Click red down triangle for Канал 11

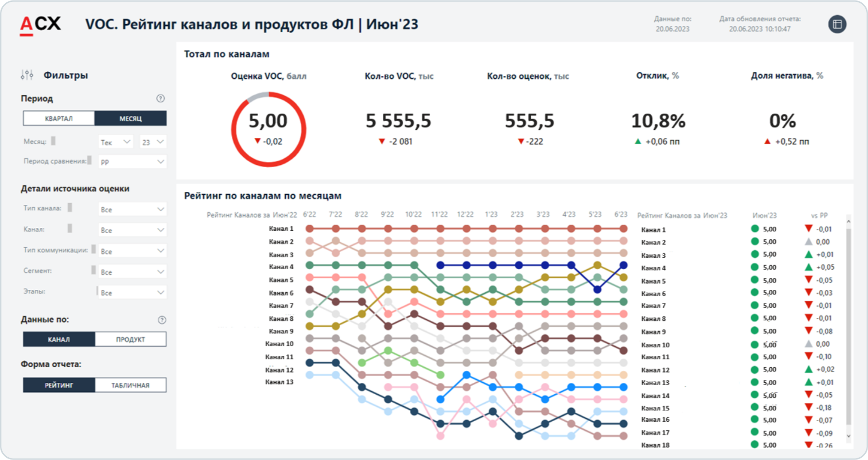click(x=809, y=356)
